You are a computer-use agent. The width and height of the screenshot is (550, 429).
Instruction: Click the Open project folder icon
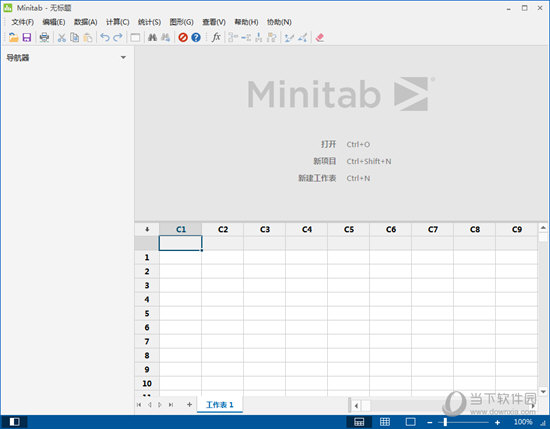point(13,37)
